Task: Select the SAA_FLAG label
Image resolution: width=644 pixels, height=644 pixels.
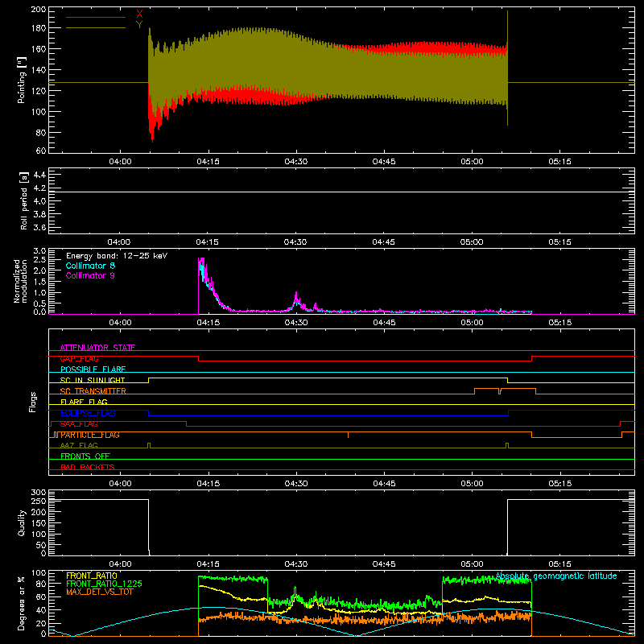Action: tap(79, 424)
